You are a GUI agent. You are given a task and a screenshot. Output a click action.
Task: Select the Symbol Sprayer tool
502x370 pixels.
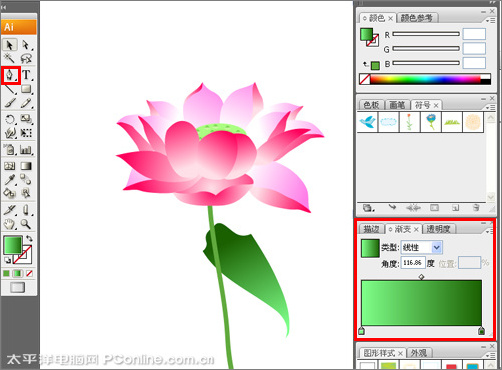point(10,150)
